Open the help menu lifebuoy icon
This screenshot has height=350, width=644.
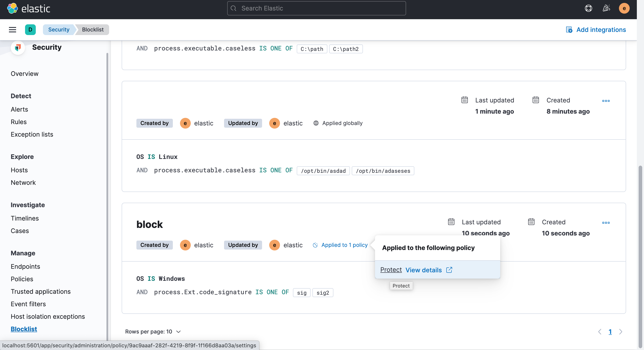click(588, 8)
